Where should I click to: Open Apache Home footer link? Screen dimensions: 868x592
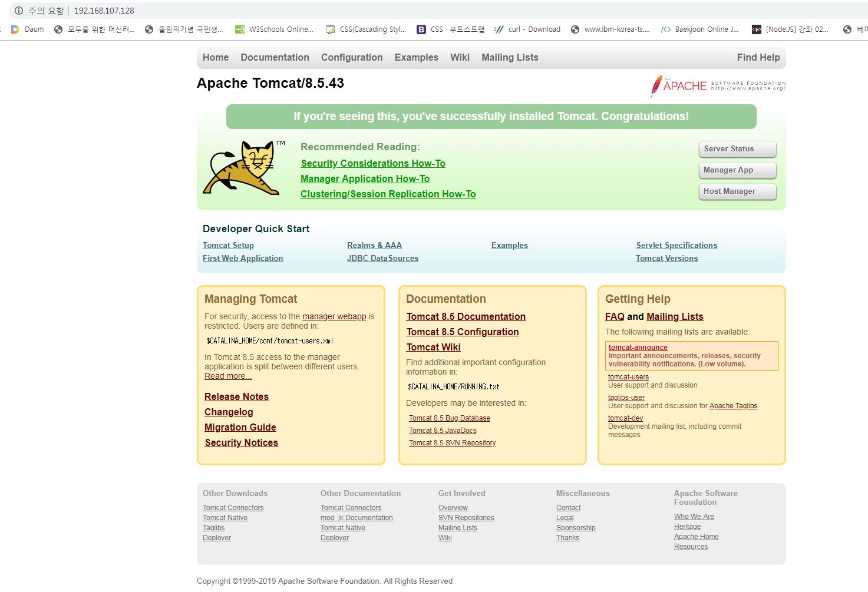click(x=696, y=537)
